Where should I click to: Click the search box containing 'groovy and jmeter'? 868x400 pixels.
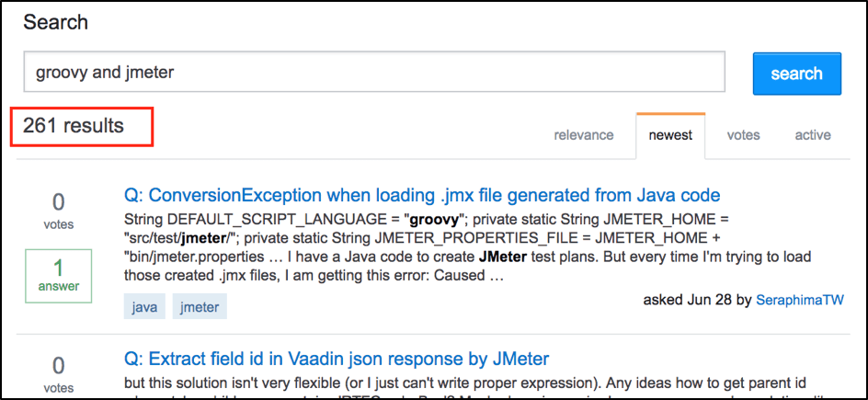(374, 72)
